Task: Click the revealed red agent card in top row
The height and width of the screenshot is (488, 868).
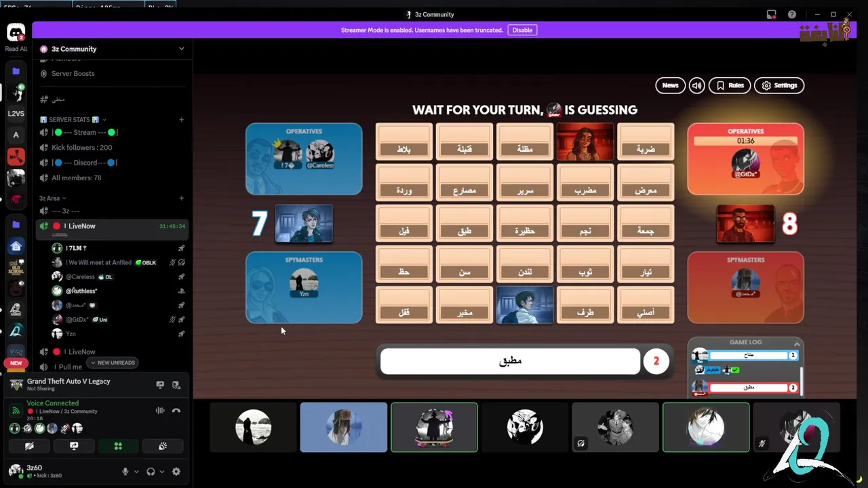Action: 585,142
